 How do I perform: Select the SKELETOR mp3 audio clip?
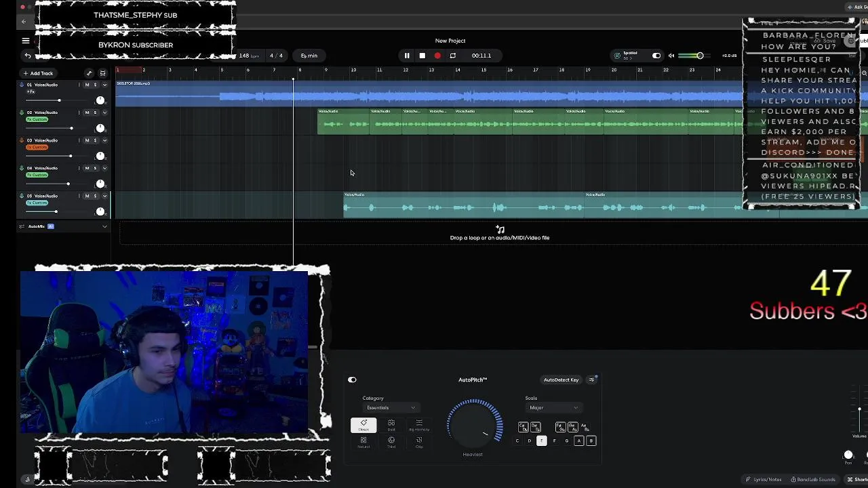429,94
